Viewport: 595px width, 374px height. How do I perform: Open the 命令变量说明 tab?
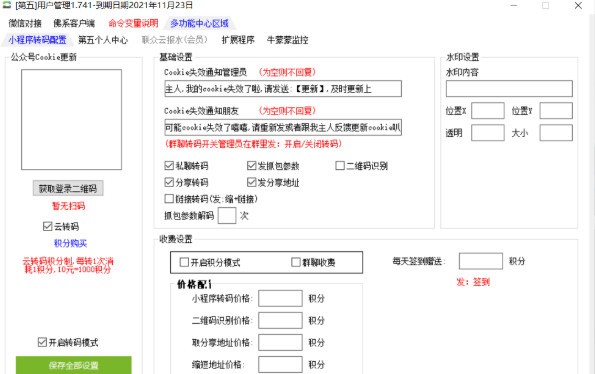[x=133, y=23]
